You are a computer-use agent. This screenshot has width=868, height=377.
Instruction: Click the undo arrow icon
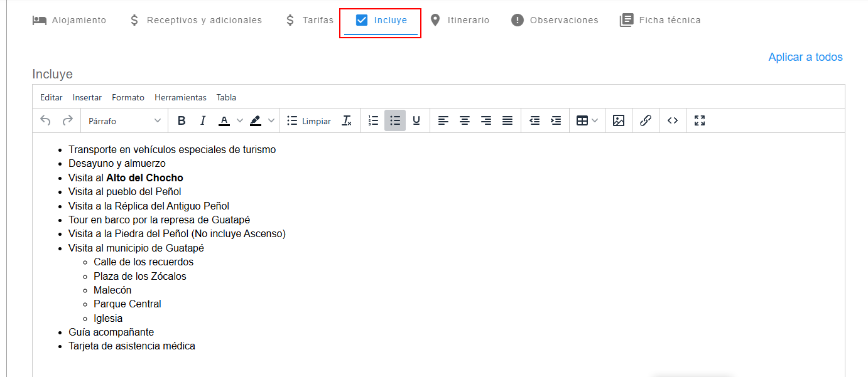[45, 120]
